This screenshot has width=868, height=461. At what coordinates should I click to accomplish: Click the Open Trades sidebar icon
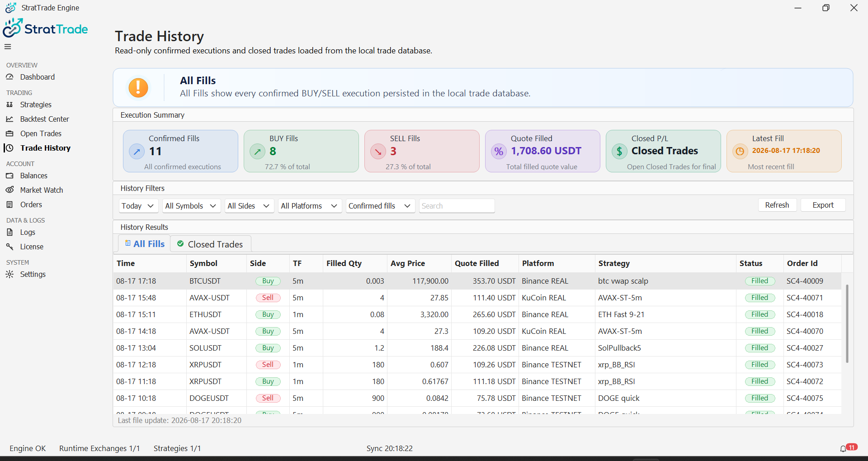(9, 133)
